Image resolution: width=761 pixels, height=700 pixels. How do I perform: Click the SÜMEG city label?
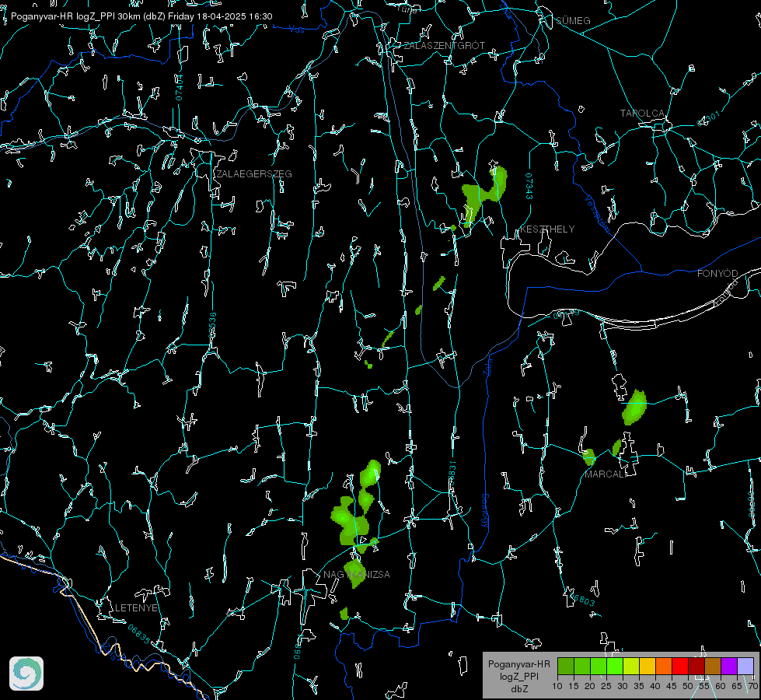pos(573,20)
